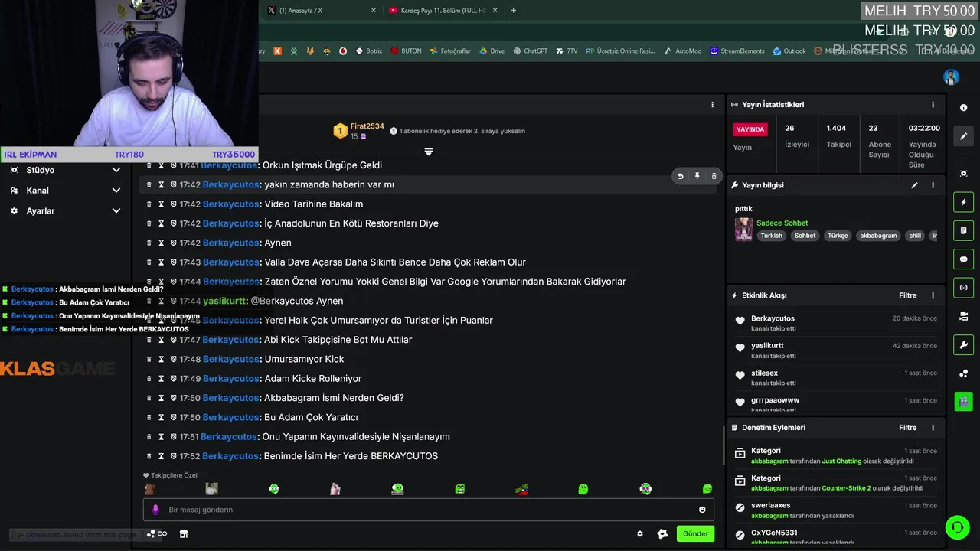Click the printer-like icon in right sidebar
Image resolution: width=980 pixels, height=551 pixels.
click(x=964, y=316)
